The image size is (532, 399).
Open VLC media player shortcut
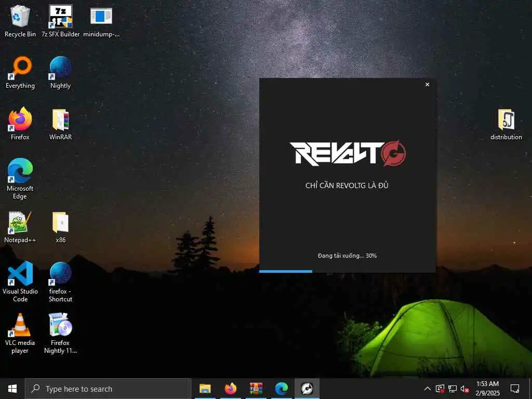[20, 334]
